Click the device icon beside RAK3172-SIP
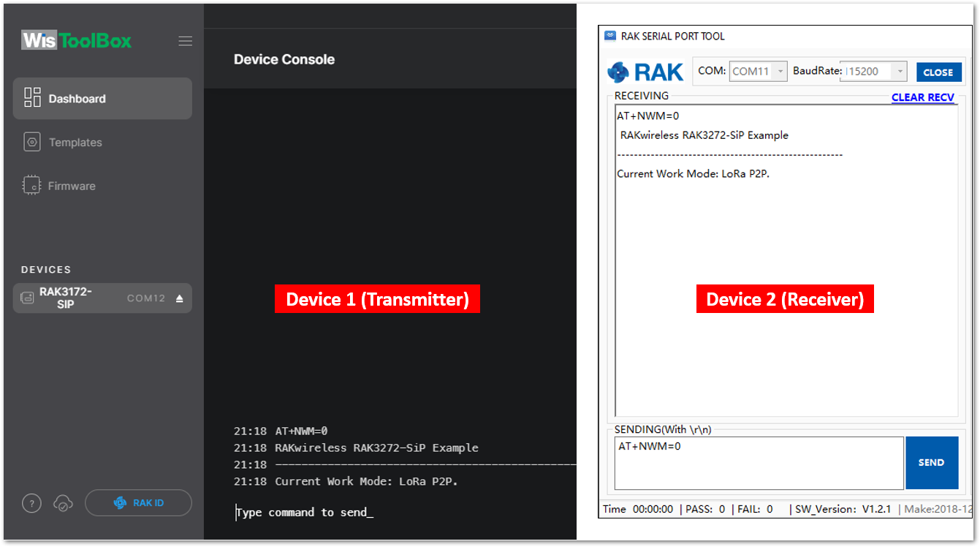This screenshot has width=980, height=547. [27, 298]
